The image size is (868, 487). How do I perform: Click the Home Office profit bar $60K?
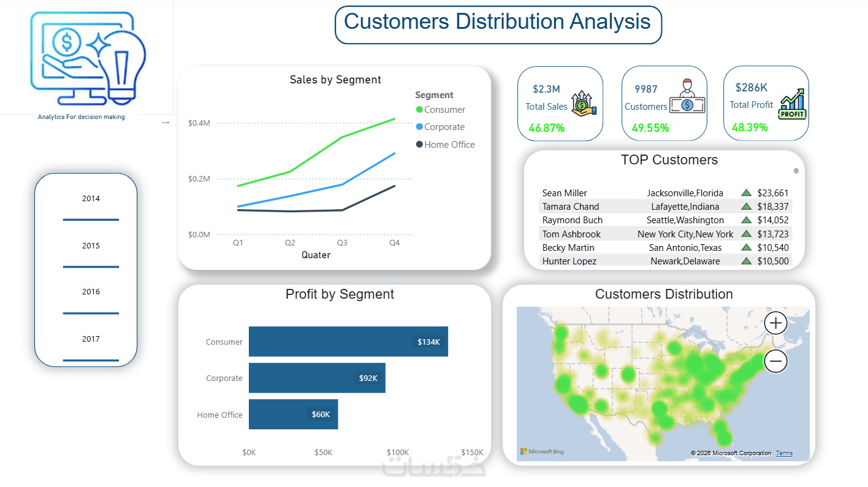294,415
